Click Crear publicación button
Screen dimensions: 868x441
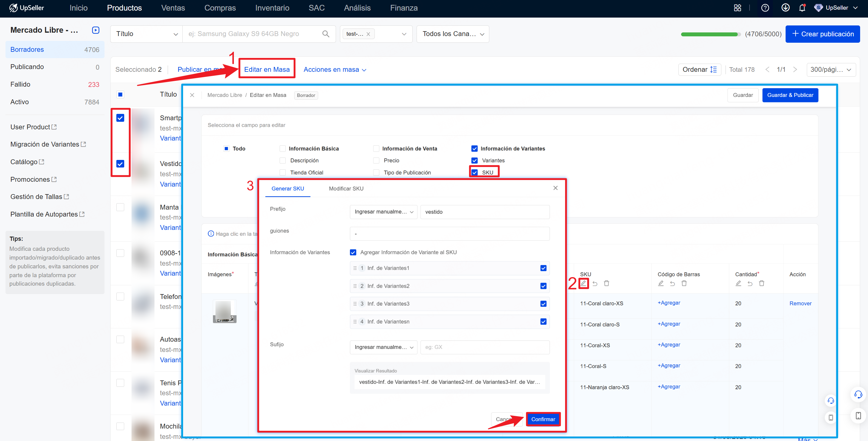pyautogui.click(x=823, y=34)
